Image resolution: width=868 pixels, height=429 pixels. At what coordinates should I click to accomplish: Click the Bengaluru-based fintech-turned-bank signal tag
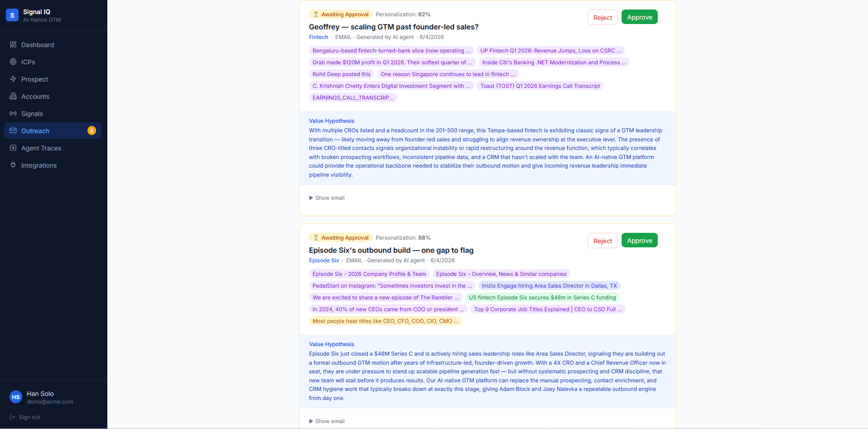[391, 50]
